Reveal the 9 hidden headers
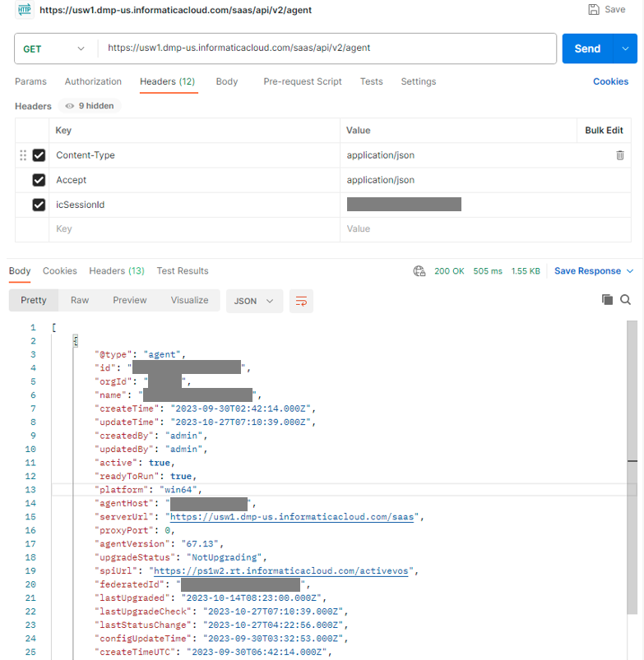 pos(90,106)
